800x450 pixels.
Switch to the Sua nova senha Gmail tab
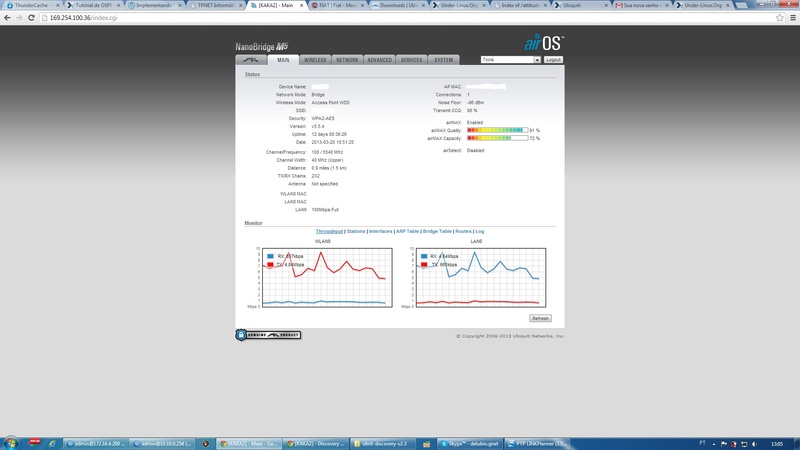tap(640, 5)
